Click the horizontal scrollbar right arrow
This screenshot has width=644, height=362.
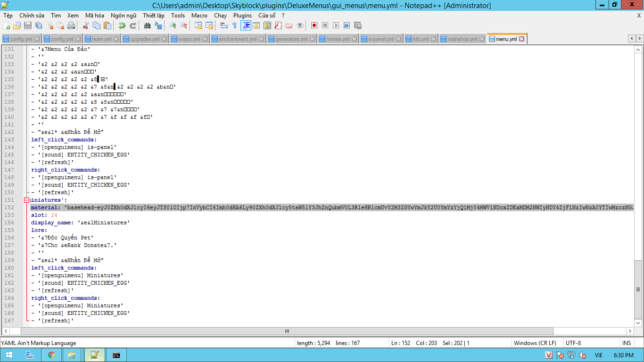pos(630,331)
